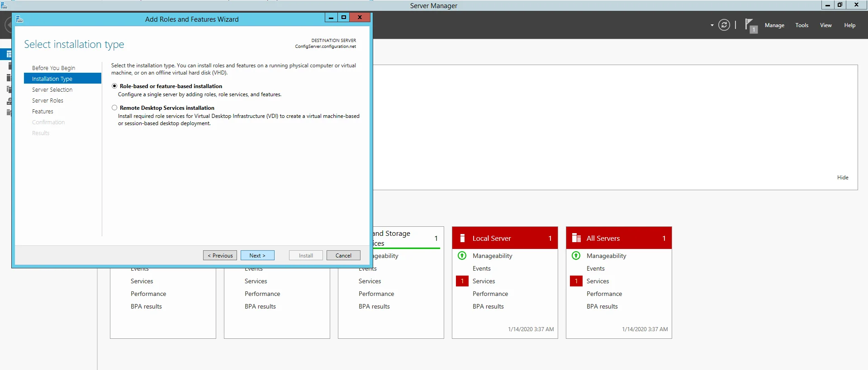Screen dimensions: 868x370
Task: Click red Services alert badge under Local Server
Action: coord(462,281)
